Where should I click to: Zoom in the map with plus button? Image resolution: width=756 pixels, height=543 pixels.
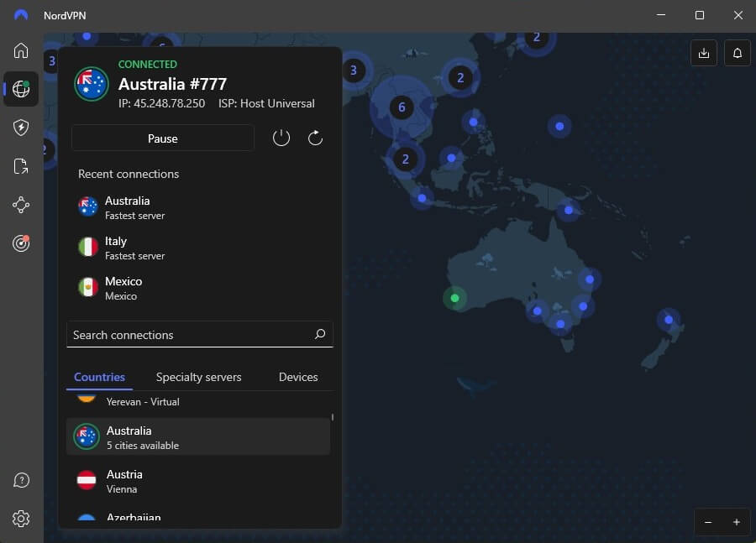pos(736,522)
